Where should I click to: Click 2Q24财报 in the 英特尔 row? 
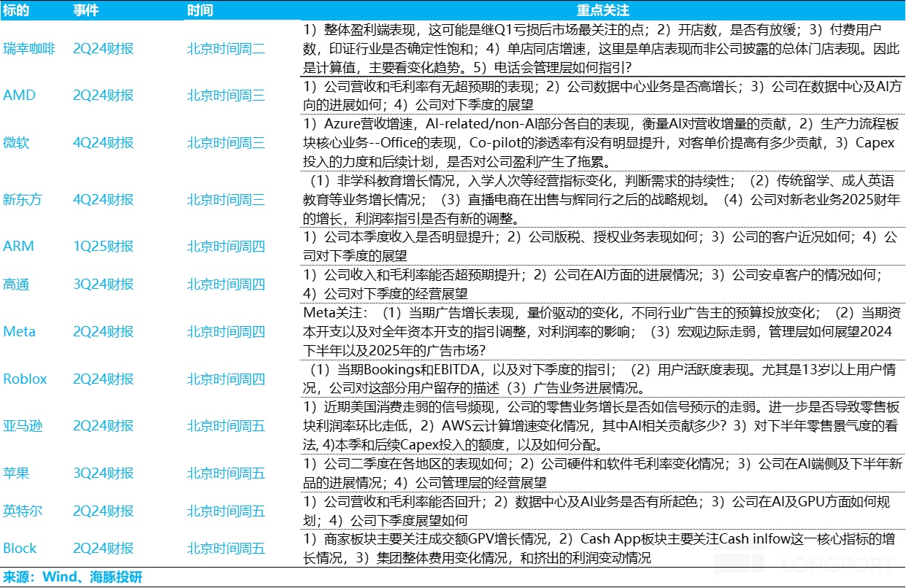tap(104, 510)
